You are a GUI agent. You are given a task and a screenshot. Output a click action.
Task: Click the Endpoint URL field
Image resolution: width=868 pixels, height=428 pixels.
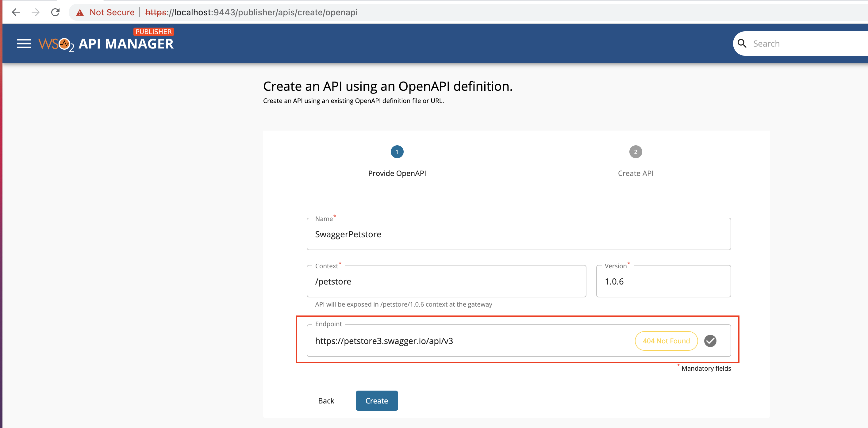pos(438,341)
